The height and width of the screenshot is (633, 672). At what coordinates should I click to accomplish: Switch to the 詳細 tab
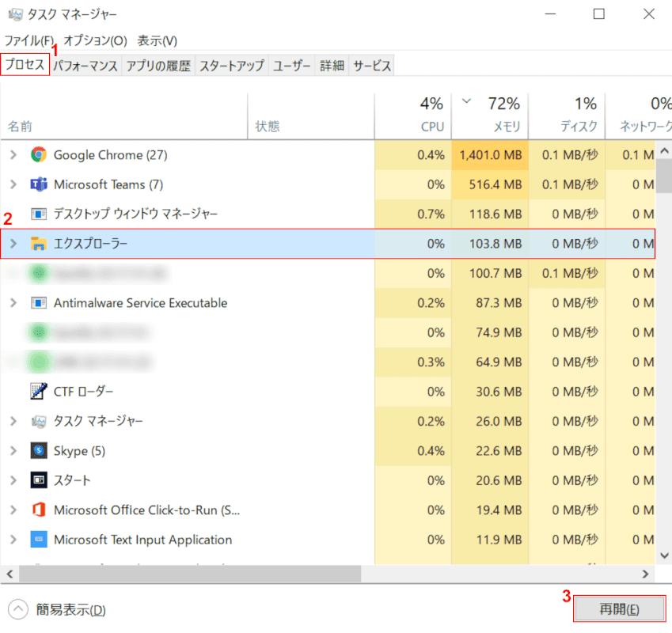tap(332, 66)
